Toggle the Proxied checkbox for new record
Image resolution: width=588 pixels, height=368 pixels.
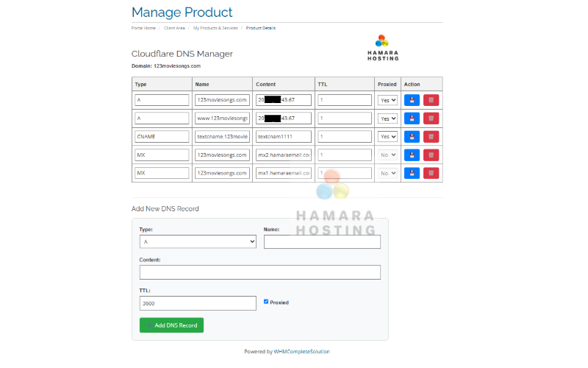tap(266, 302)
